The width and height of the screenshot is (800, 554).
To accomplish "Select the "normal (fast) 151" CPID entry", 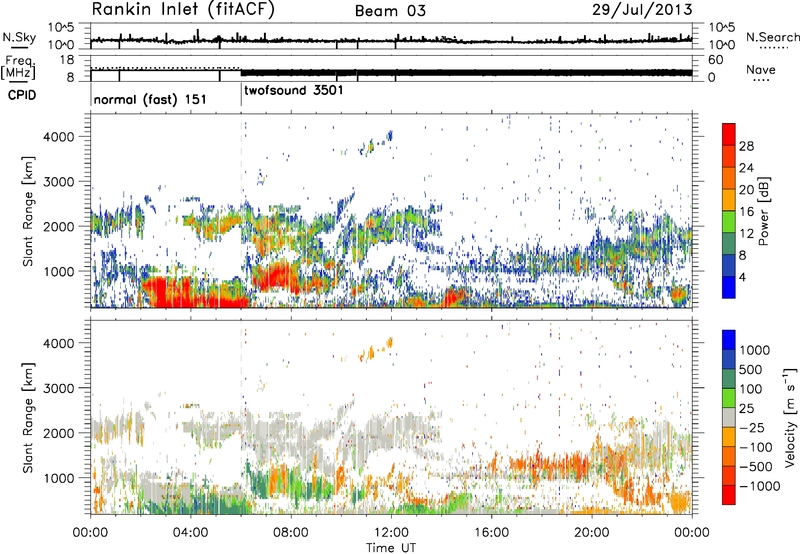I will (150, 99).
